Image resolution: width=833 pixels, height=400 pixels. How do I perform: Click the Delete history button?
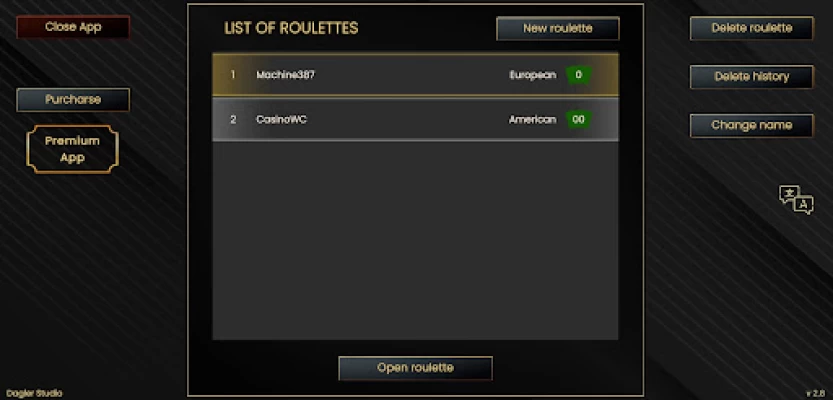pyautogui.click(x=751, y=77)
